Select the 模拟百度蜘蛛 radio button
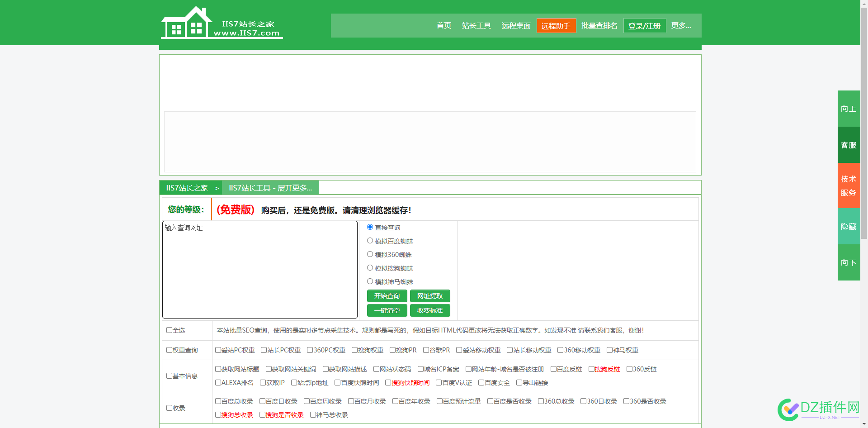This screenshot has height=428, width=868. coord(370,241)
